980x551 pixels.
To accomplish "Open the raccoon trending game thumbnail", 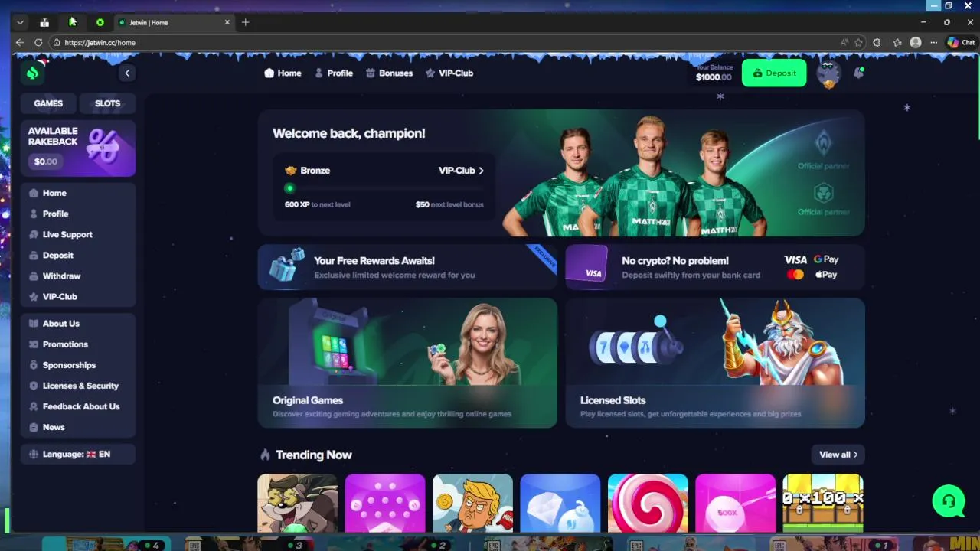I will 298,503.
